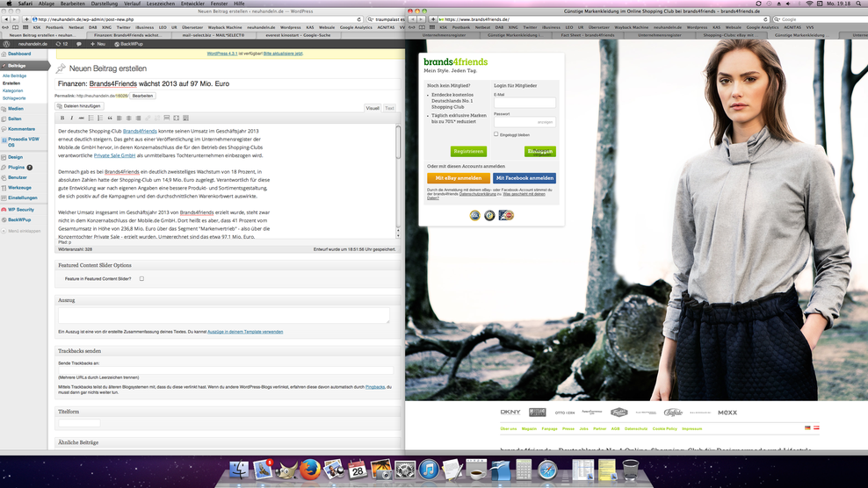Click the Auszug text area
The image size is (868, 488).
point(224,315)
